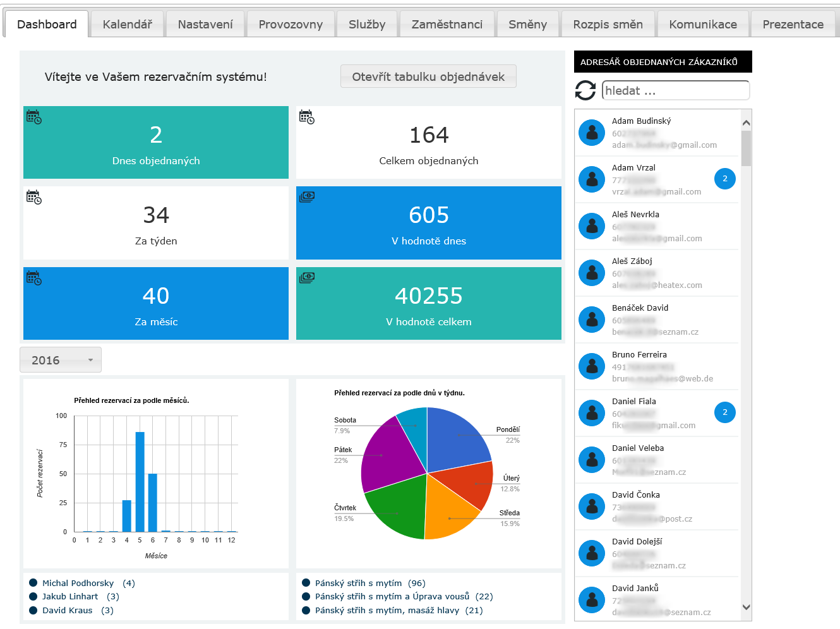Click calendar icon on Za měsíc tile
The image size is (840, 629).
tap(34, 278)
